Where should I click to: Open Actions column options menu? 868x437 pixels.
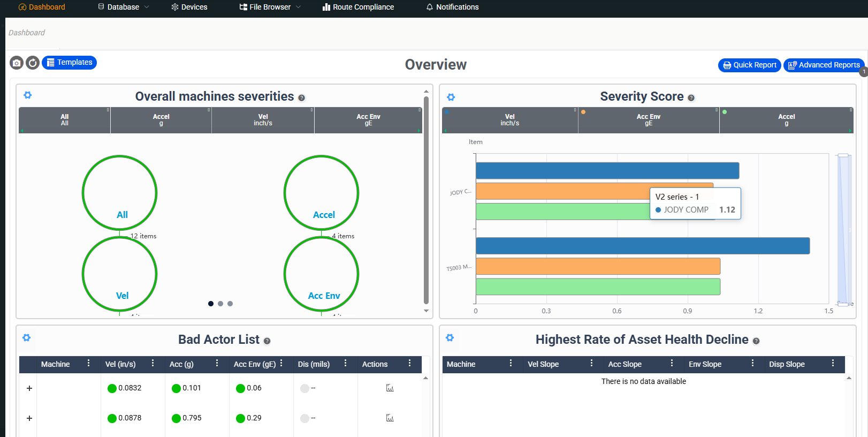pos(409,363)
